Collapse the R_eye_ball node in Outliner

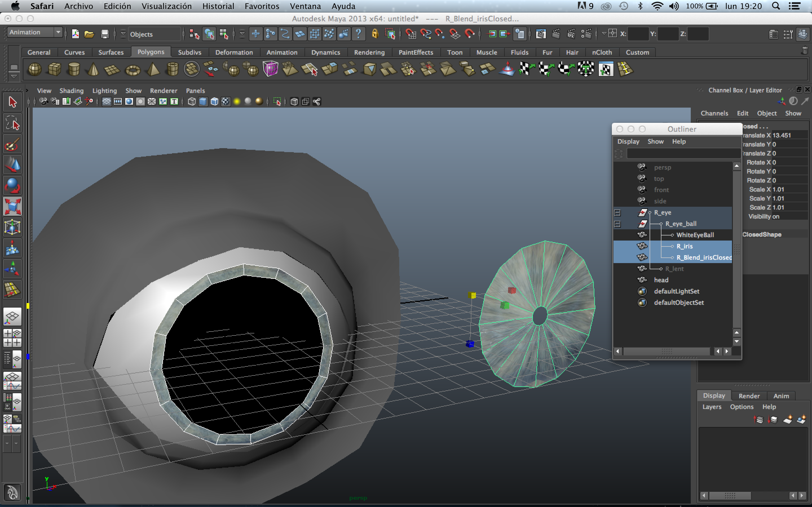tap(617, 224)
